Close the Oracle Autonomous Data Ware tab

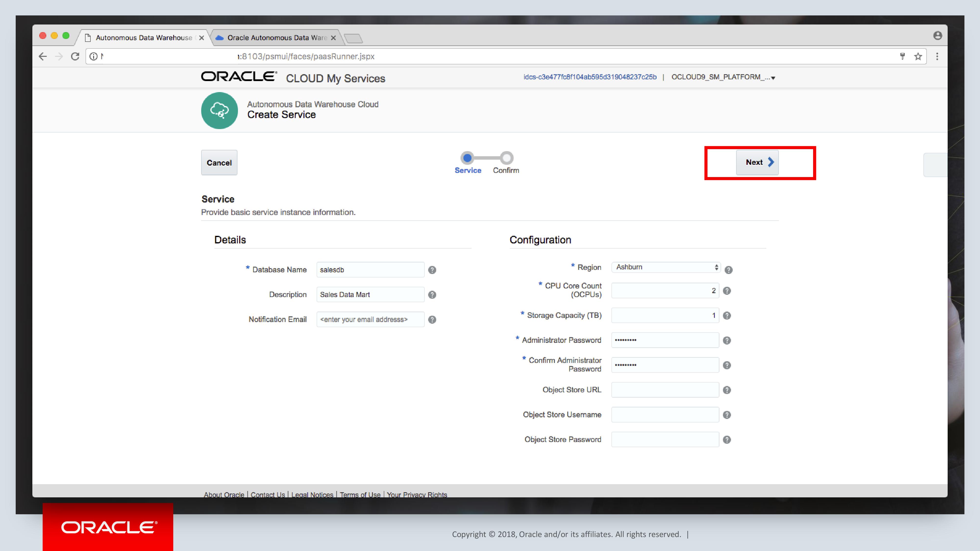pyautogui.click(x=333, y=38)
